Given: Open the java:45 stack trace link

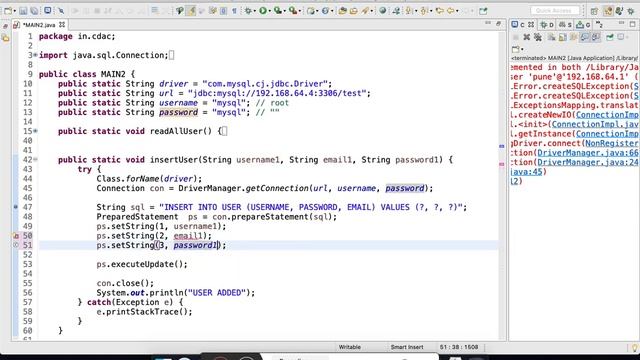Looking at the screenshot, I should (x=527, y=172).
